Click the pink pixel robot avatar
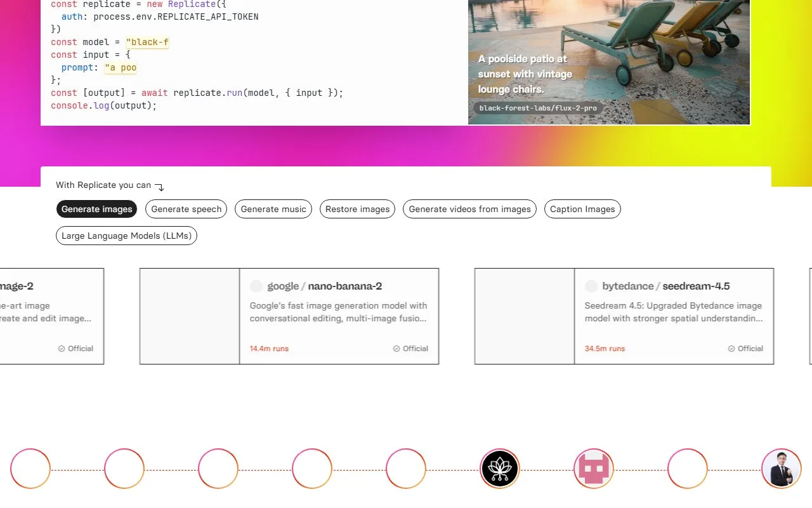This screenshot has height=508, width=812. (x=594, y=469)
